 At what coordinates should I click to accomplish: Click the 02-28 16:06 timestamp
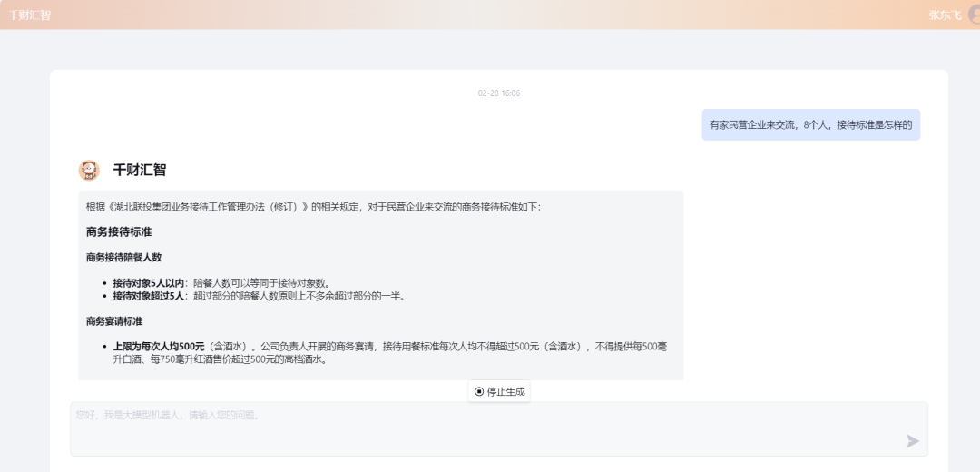point(498,93)
